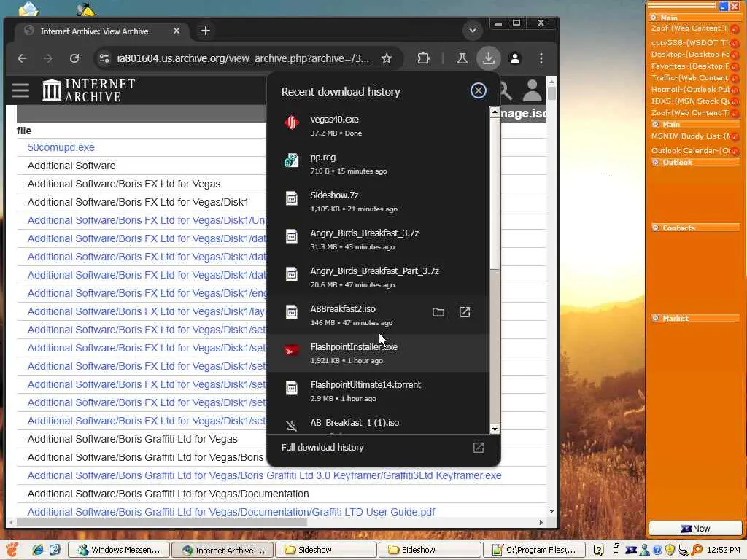Screen dimensions: 747x560
Task: Click the address bar URL field
Action: click(243, 58)
